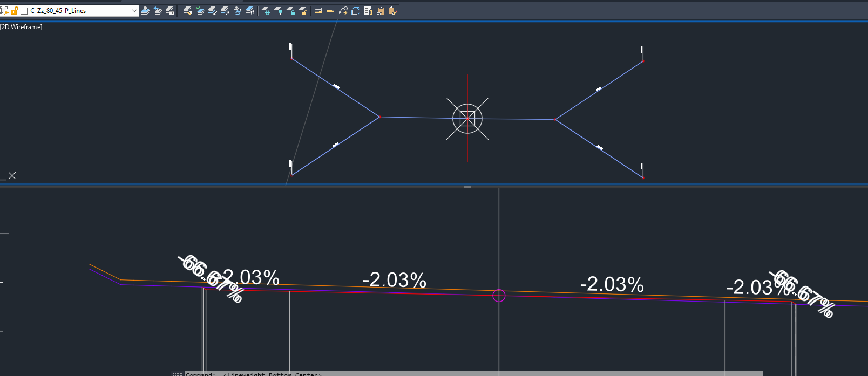Click the command line grip handle icon
Viewport: 868px width, 376px height.
click(x=178, y=374)
